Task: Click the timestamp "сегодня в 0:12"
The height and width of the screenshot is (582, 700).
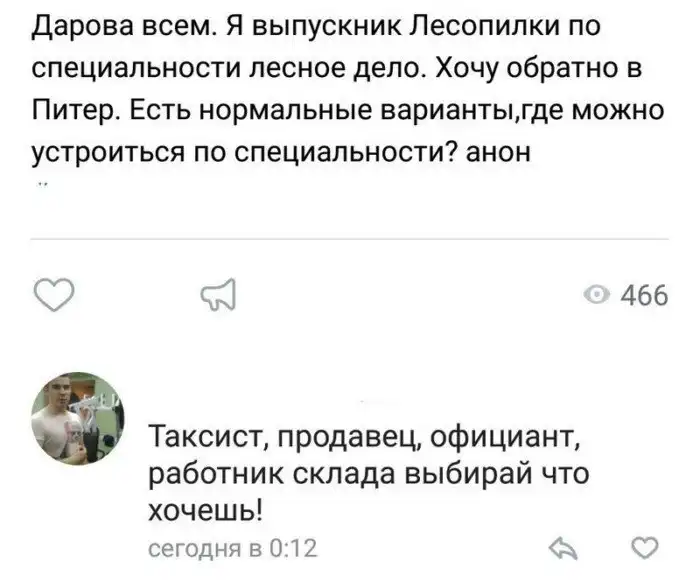Action: coord(232,548)
